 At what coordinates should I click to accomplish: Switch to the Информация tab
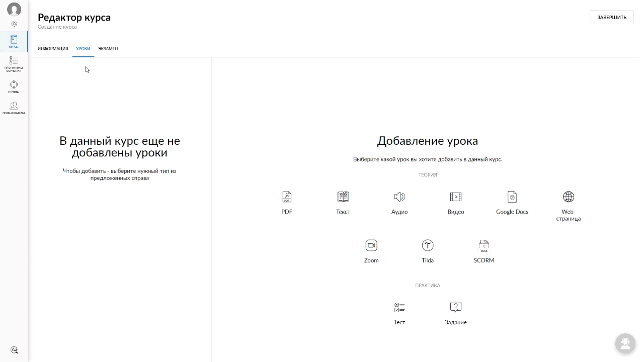point(53,49)
